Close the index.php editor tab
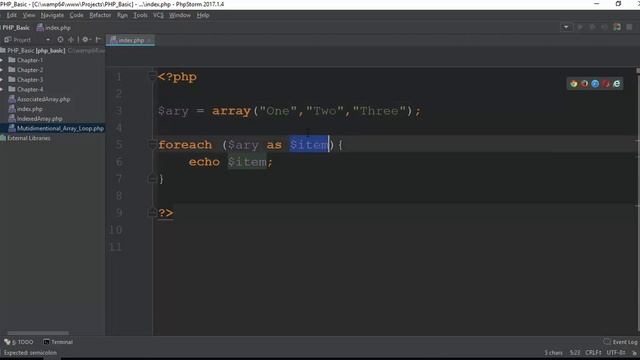 [149, 40]
